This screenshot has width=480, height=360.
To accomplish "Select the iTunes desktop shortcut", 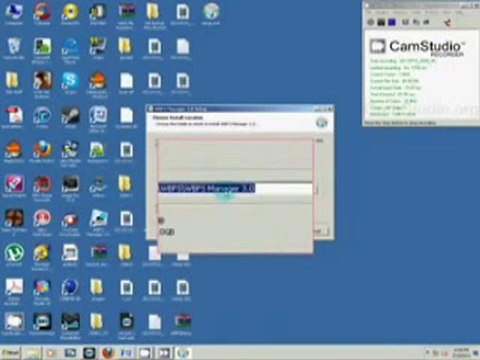I will [x=42, y=117].
